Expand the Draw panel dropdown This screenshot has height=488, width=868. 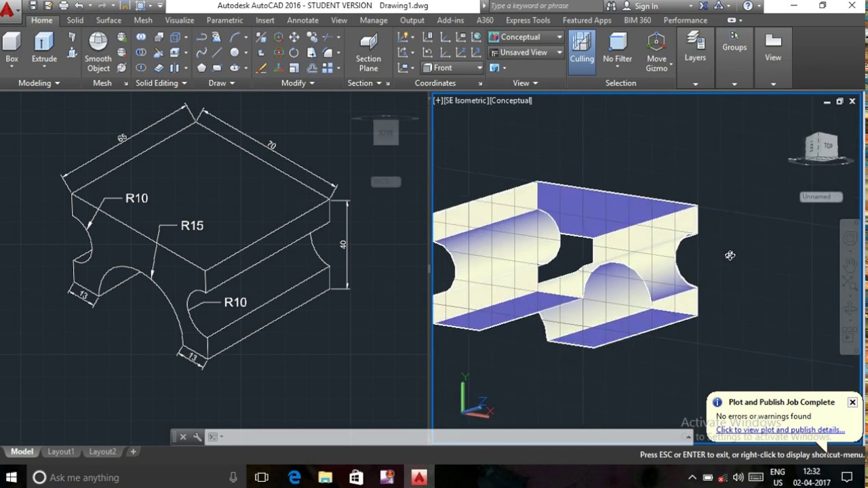(x=222, y=83)
